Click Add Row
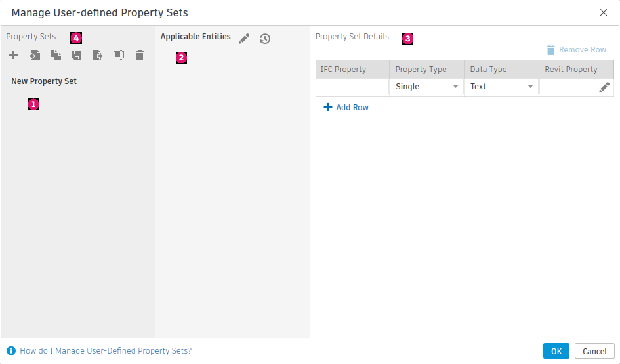This screenshot has width=620, height=364. tap(346, 108)
